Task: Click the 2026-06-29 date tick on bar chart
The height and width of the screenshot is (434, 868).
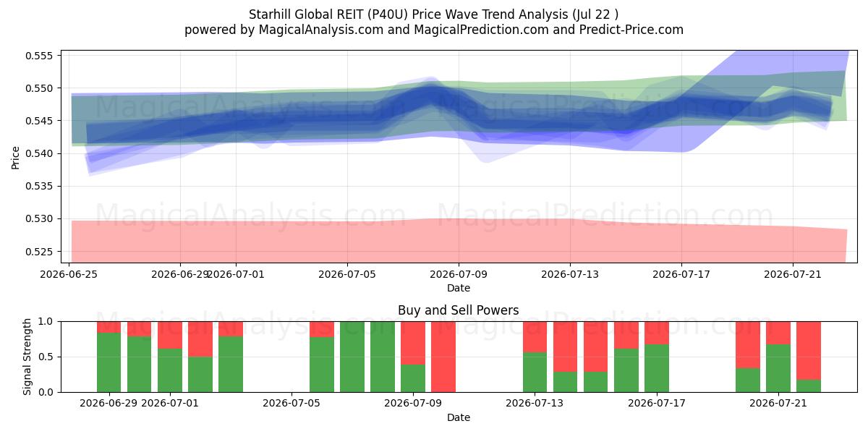Action: [109, 404]
